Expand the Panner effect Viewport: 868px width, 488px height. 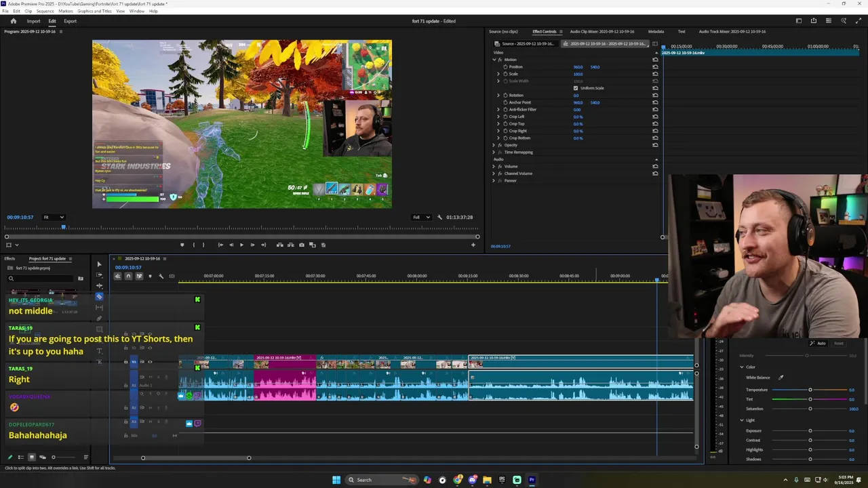click(494, 180)
